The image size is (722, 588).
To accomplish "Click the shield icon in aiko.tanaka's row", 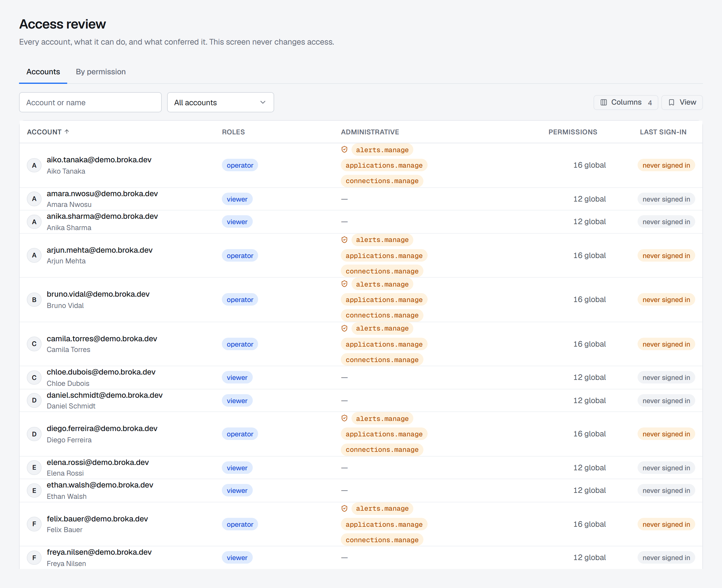I will click(344, 149).
